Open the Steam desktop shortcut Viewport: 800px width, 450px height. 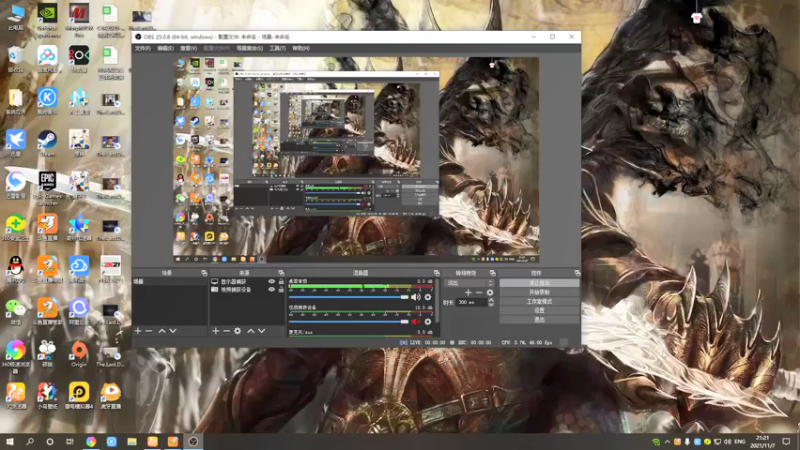coord(47,143)
